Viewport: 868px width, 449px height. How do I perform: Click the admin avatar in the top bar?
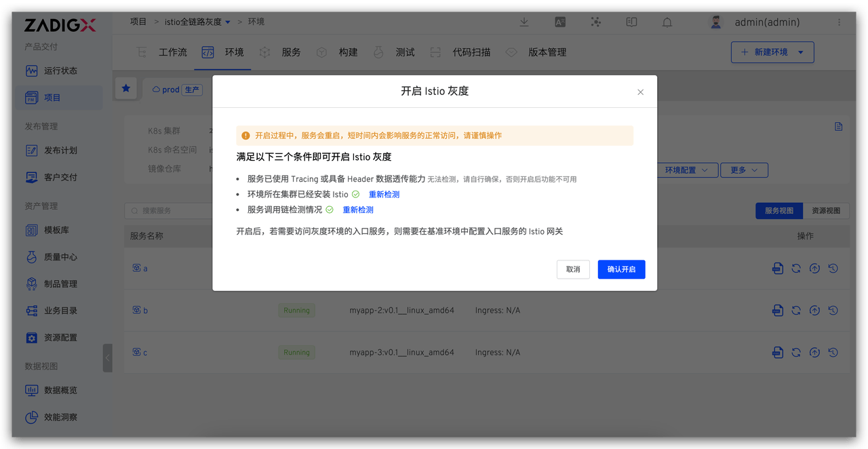(715, 21)
